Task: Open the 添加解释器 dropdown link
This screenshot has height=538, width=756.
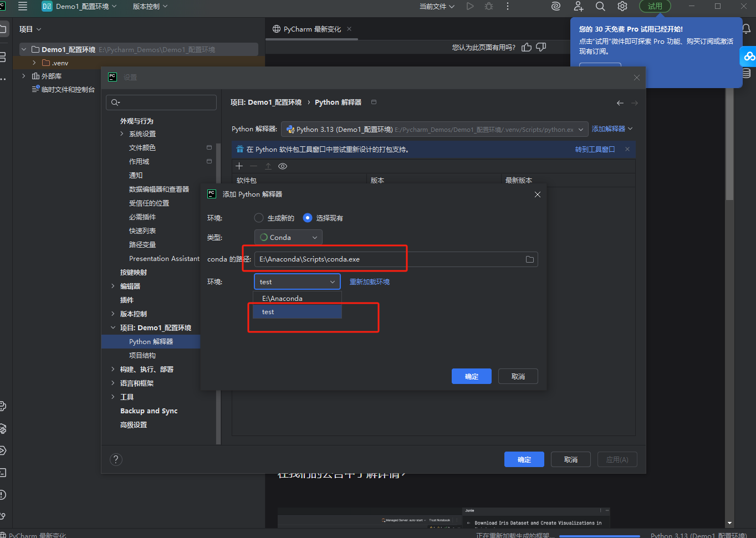Action: click(612, 129)
